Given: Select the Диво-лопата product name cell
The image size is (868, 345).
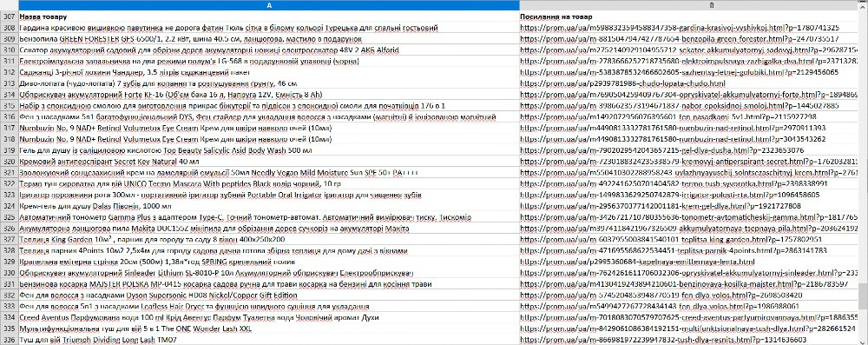Looking at the screenshot, I should (268, 83).
